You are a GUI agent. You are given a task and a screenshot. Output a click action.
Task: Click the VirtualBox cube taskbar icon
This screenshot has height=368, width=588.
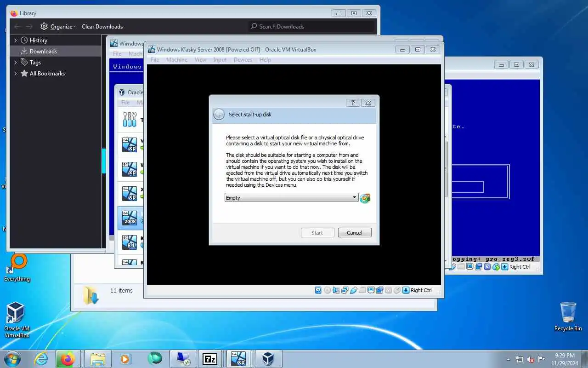pos(268,359)
